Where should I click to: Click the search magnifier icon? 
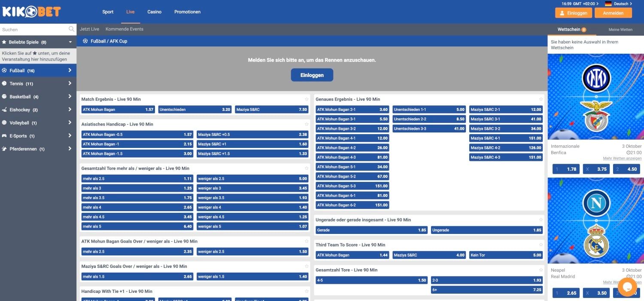71,29
